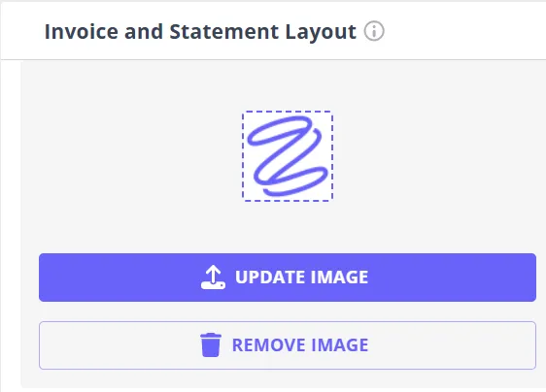
Task: Click the UPDATE IMAGE button
Action: [x=288, y=278]
